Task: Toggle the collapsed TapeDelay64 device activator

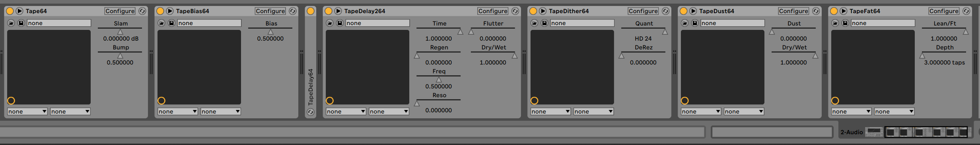Action: pyautogui.click(x=311, y=11)
